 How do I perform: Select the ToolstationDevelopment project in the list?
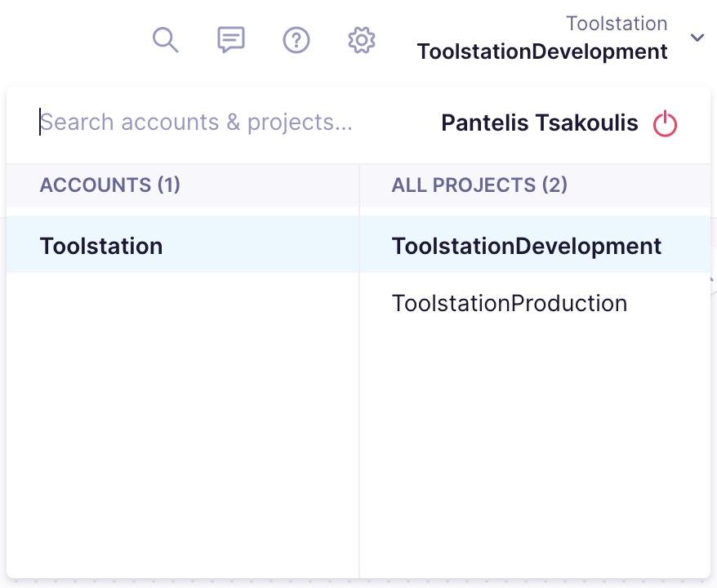click(527, 246)
